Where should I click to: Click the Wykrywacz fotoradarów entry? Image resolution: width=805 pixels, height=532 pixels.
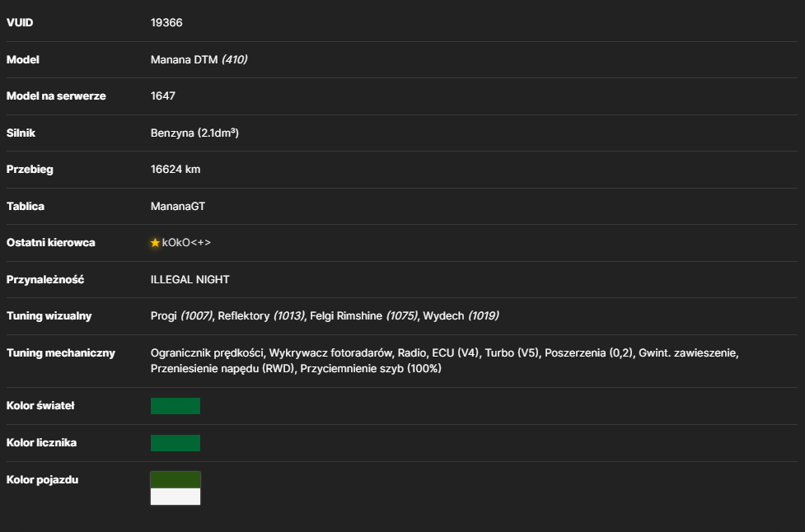[x=330, y=353]
